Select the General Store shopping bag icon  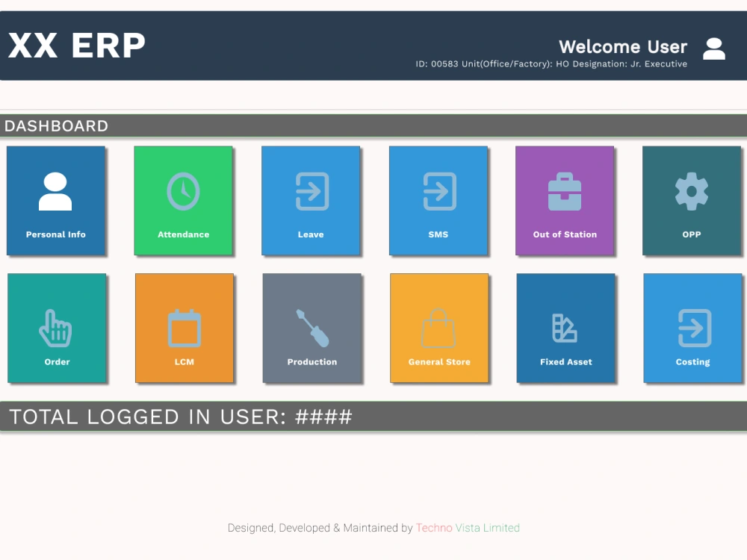[438, 328]
